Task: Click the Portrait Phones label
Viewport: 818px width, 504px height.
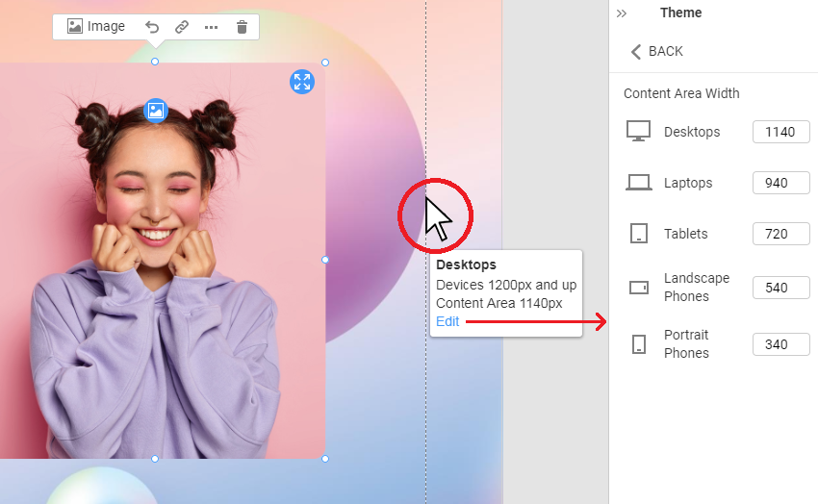Action: click(x=686, y=344)
